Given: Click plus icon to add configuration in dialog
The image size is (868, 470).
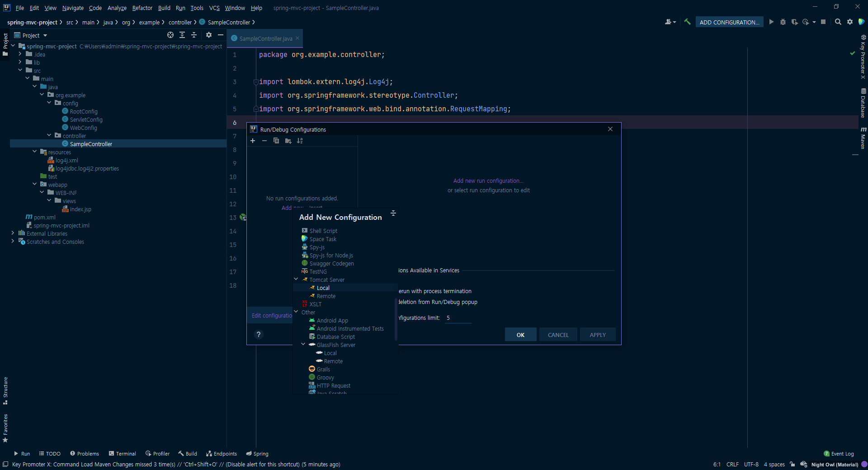Looking at the screenshot, I should (253, 141).
